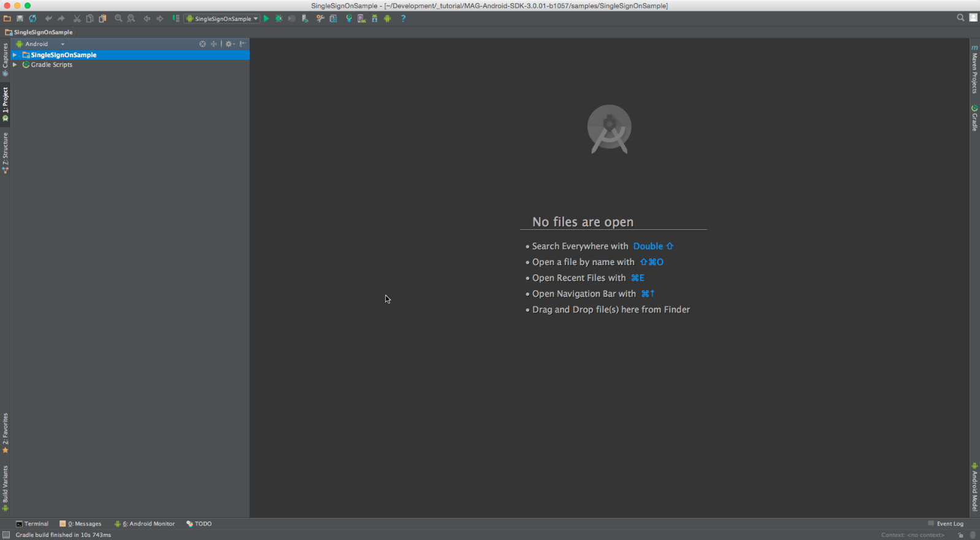The height and width of the screenshot is (540, 980).
Task: Expand the SingleSignOnSample tree node
Action: point(15,55)
